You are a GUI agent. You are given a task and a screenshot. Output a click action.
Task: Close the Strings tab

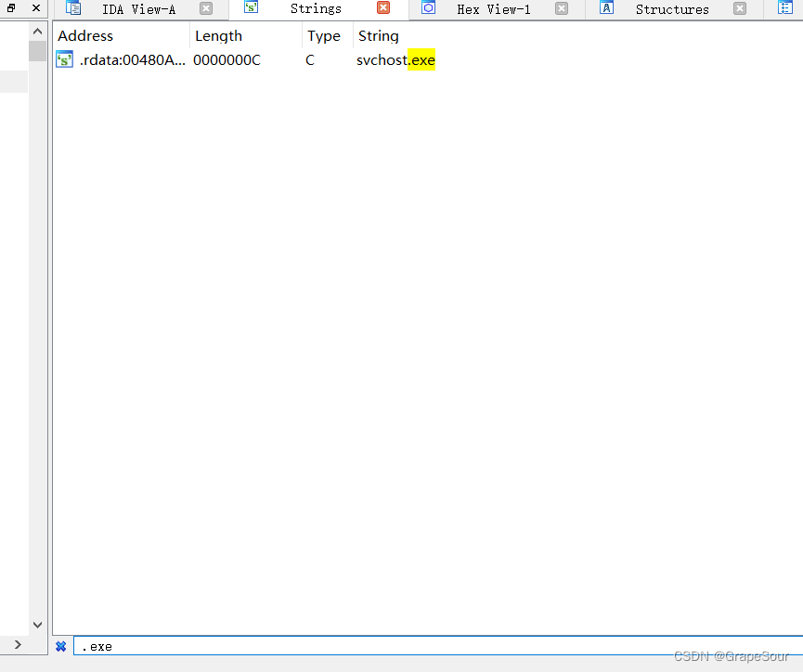tap(383, 7)
